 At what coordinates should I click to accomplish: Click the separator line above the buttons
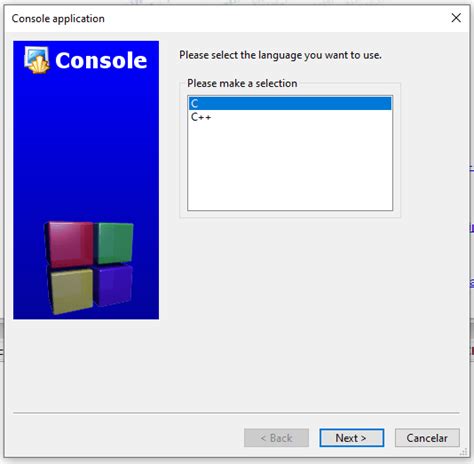pyautogui.click(x=236, y=413)
